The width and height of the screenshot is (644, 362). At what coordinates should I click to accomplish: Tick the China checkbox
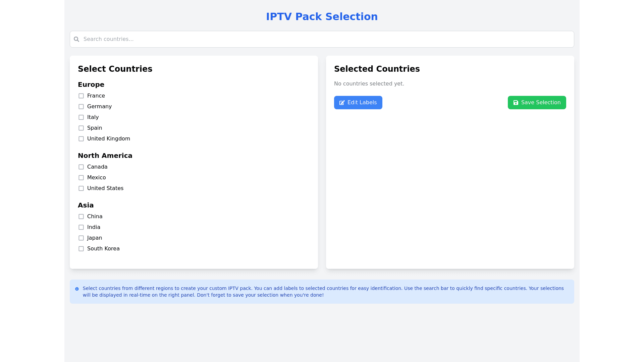pos(81,217)
